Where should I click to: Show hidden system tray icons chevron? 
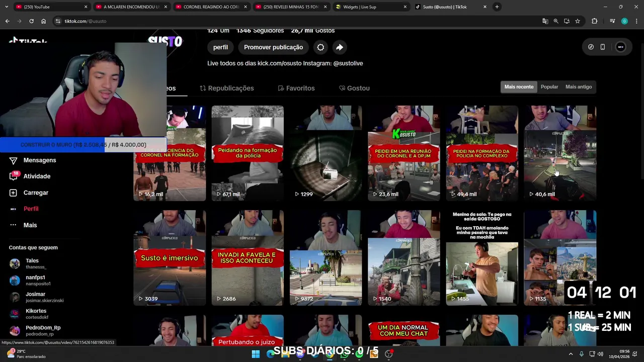point(571,354)
